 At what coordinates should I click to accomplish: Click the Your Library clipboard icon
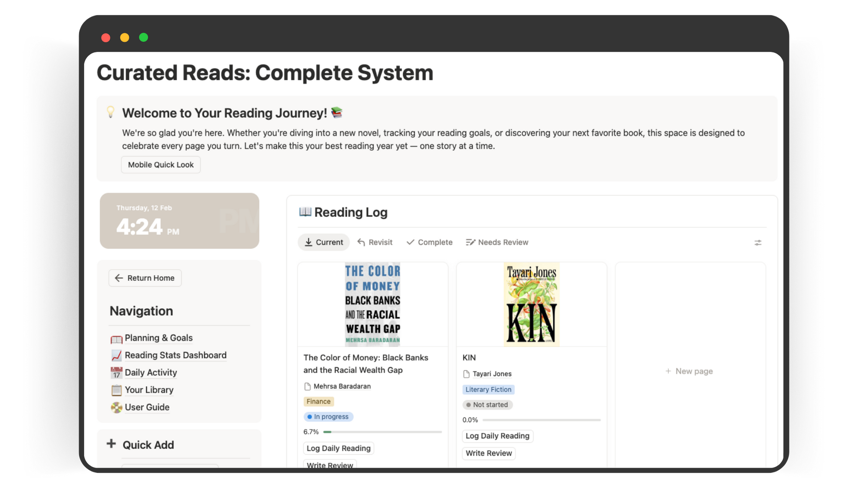(116, 390)
